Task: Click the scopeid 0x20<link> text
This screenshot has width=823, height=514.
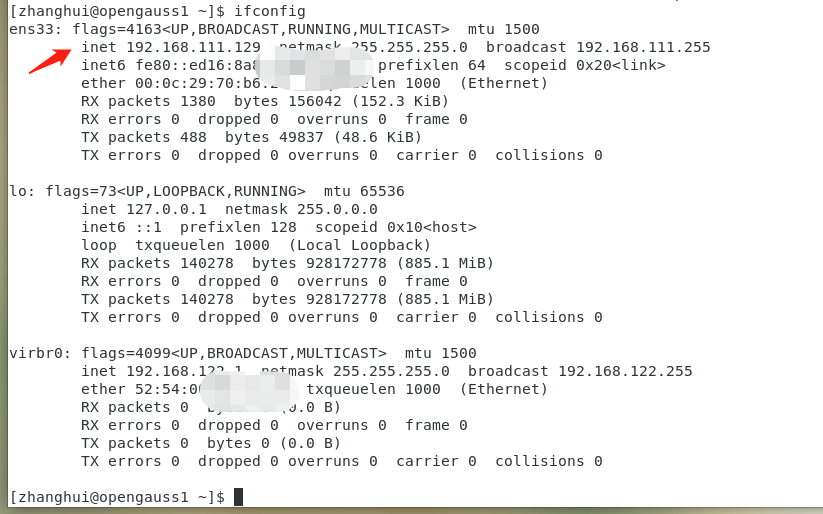Action: click(584, 65)
